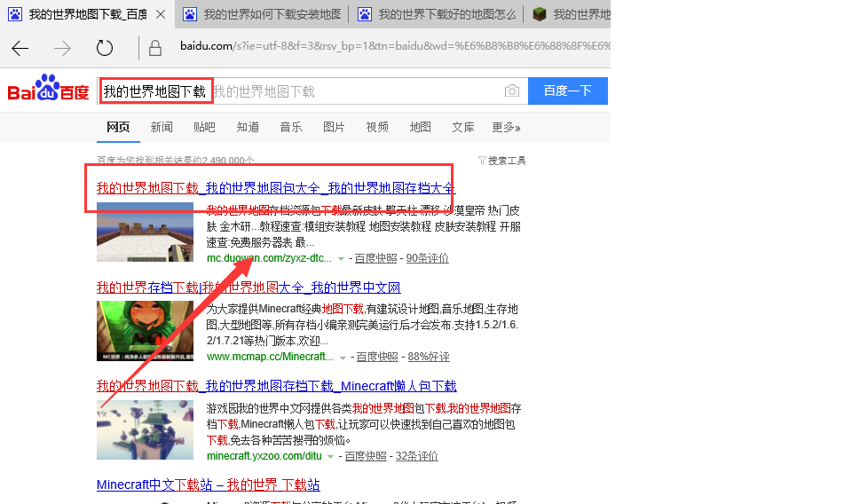Switch to the tab with Minecraft block icon
Viewport: 852px width, 504px height.
point(569,14)
